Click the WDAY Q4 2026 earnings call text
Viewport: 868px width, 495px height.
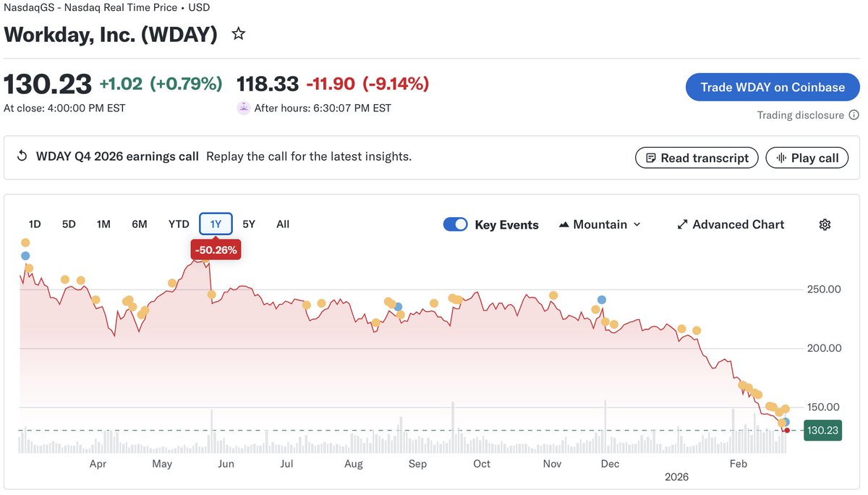coord(117,156)
